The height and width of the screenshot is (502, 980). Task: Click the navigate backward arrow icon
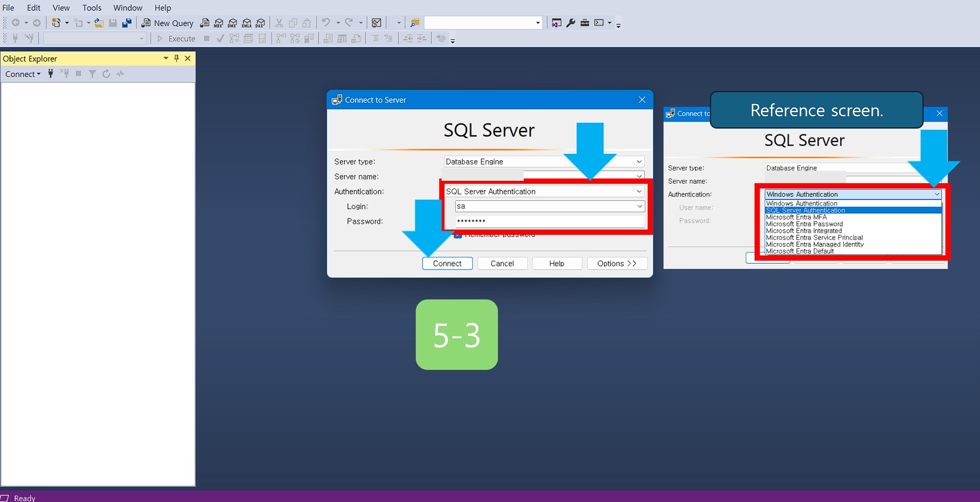pos(16,23)
